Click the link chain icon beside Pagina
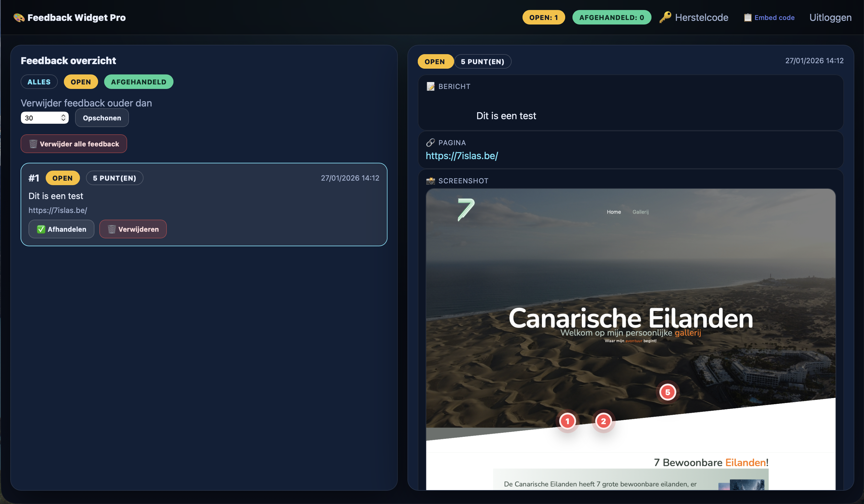 (430, 142)
